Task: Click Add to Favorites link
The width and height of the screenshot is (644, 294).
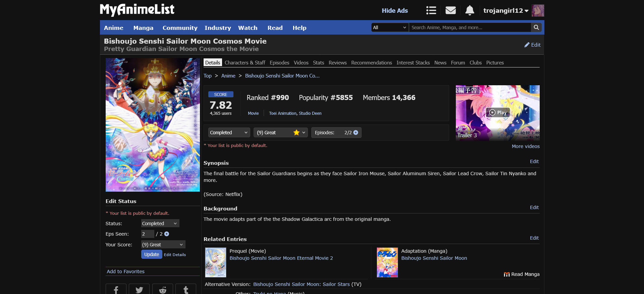Action: point(125,272)
